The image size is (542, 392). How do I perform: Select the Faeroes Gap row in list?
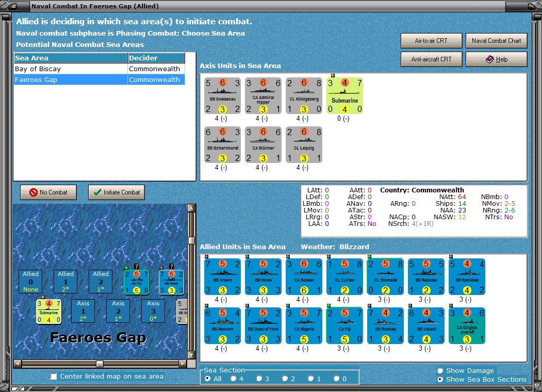[99, 79]
